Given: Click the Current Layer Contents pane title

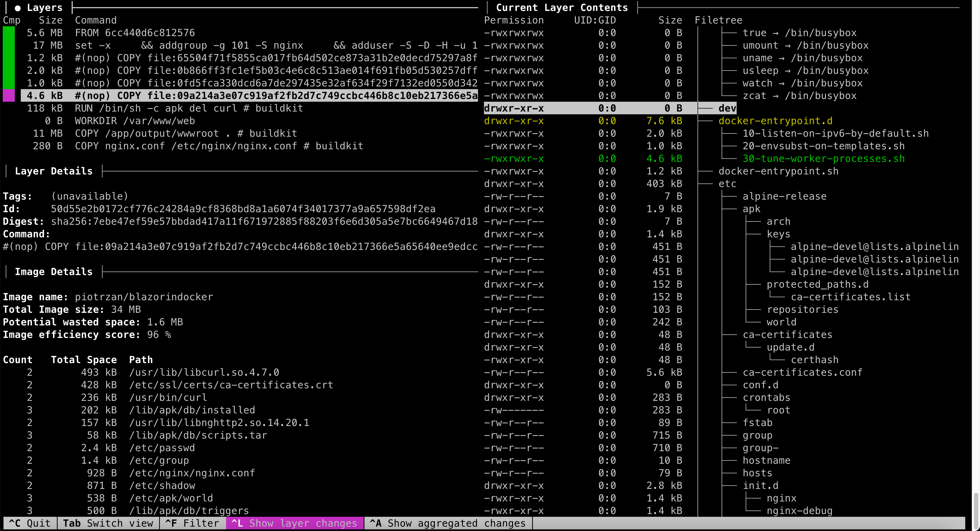Looking at the screenshot, I should (x=562, y=8).
